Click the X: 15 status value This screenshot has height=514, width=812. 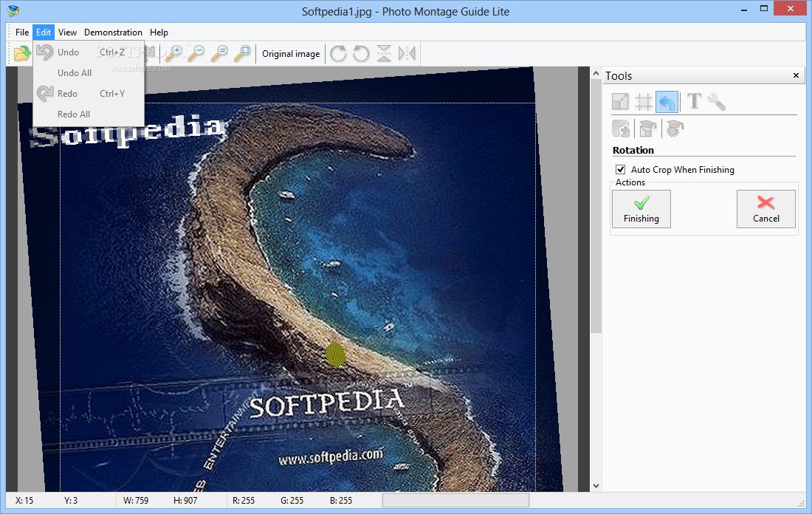[x=24, y=501]
